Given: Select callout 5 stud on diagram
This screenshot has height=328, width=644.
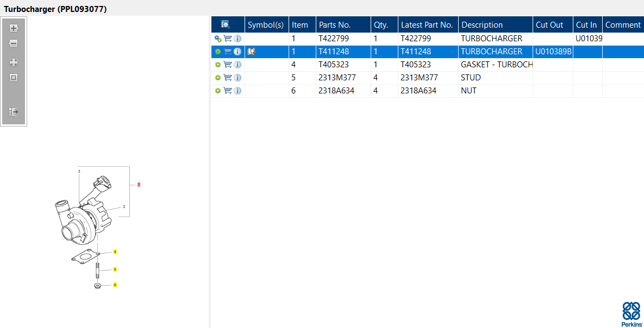Looking at the screenshot, I should (115, 269).
